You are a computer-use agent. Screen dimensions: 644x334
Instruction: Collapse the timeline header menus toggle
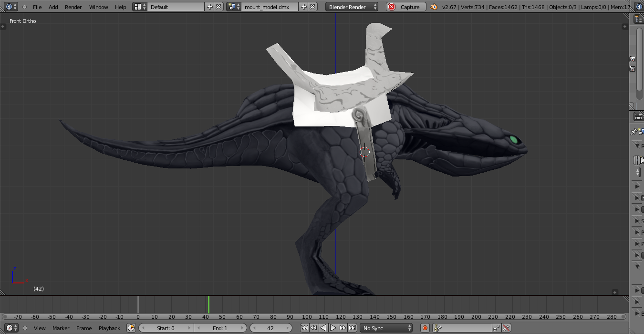[x=25, y=328]
